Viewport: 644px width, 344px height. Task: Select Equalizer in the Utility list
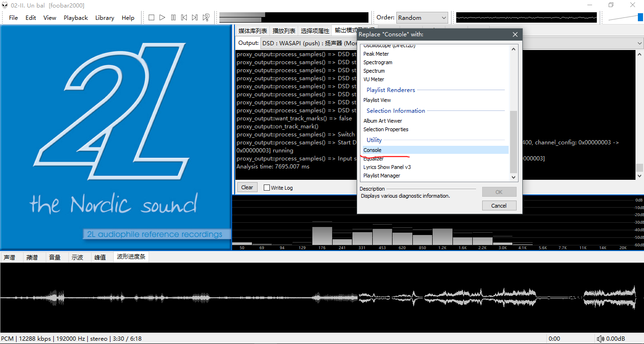point(373,159)
